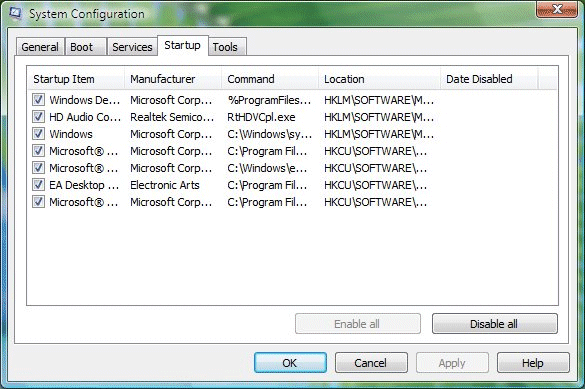Viewport: 585px width, 389px height.
Task: Click the Location column header
Action: pyautogui.click(x=379, y=79)
